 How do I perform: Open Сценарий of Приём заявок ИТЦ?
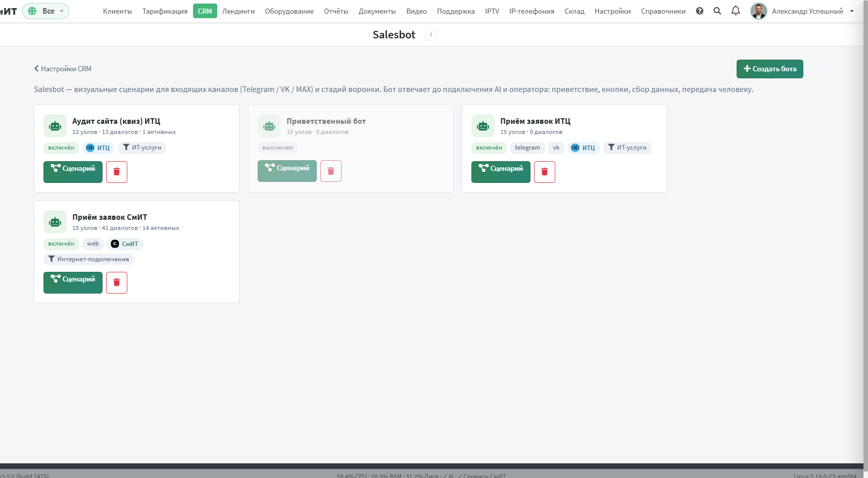coord(501,172)
